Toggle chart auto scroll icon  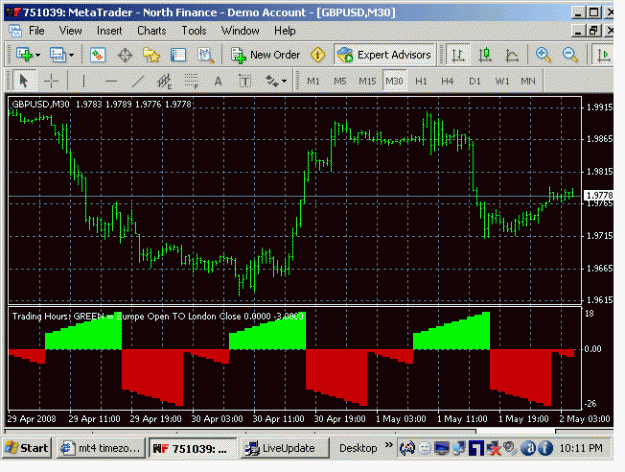click(603, 55)
